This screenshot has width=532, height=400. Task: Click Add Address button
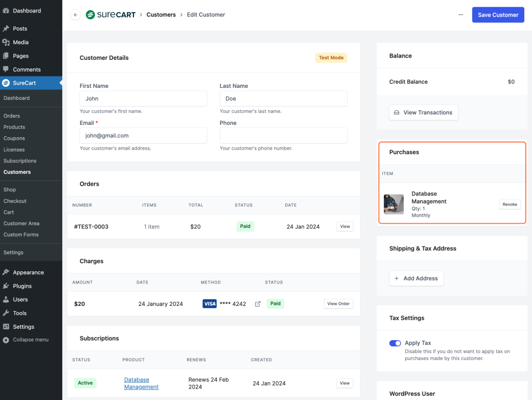click(x=416, y=278)
